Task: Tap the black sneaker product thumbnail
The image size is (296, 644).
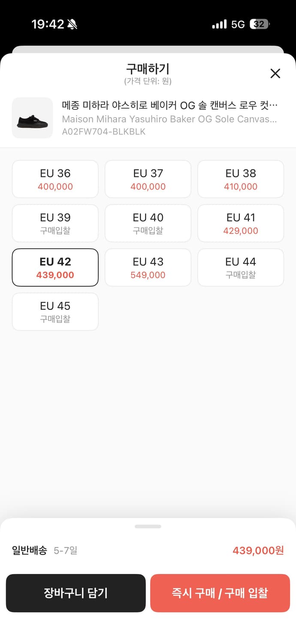Action: tap(32, 118)
